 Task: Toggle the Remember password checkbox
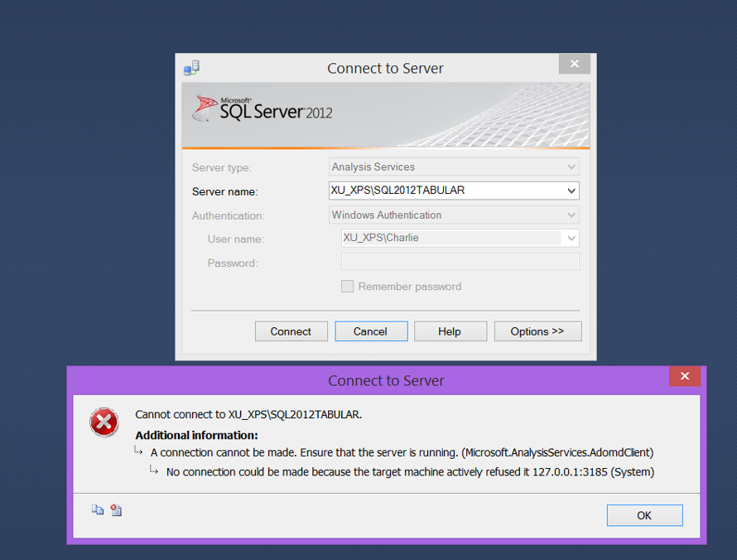tap(347, 287)
